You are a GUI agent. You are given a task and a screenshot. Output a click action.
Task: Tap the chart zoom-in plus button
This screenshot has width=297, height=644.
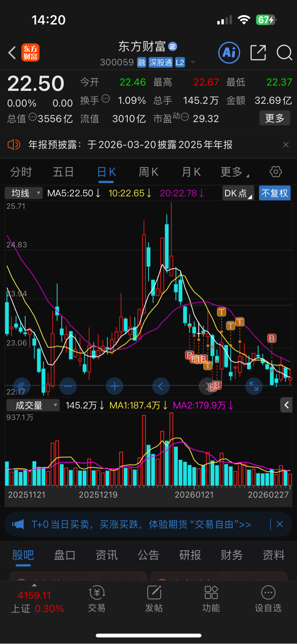tap(114, 386)
